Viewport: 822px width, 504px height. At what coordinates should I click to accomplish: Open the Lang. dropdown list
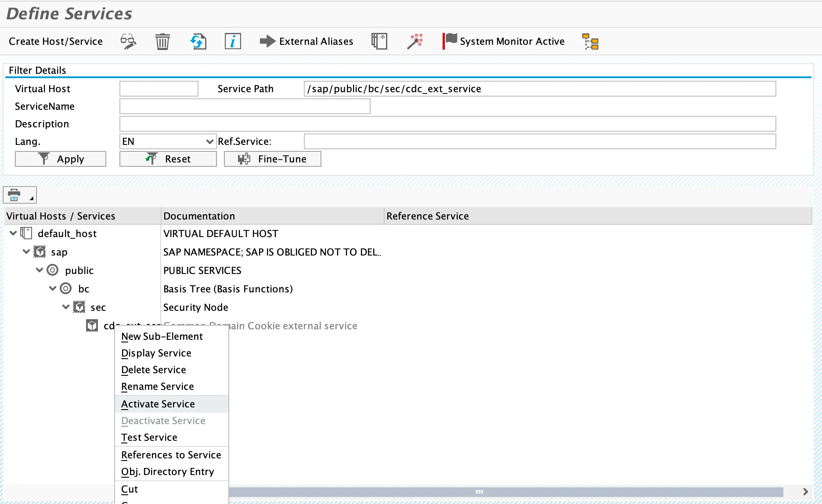[x=209, y=141]
